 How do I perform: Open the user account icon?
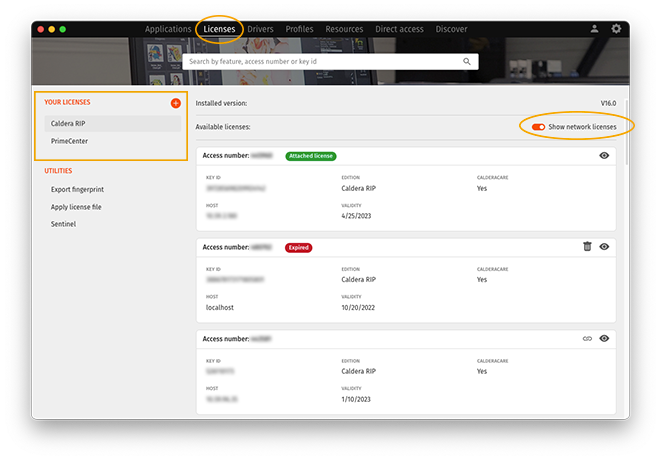[594, 29]
